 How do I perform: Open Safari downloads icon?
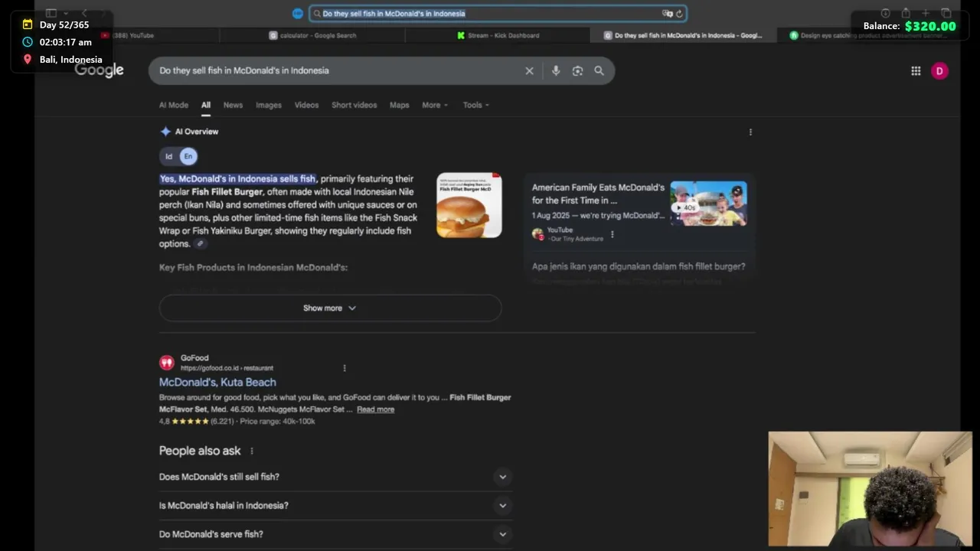tap(886, 13)
